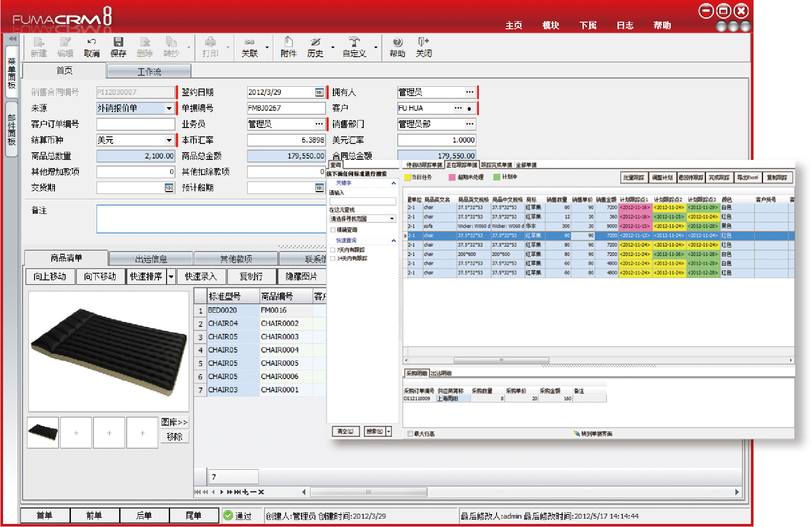
Task: Click the 关闭 (Close) door icon
Action: 423,43
